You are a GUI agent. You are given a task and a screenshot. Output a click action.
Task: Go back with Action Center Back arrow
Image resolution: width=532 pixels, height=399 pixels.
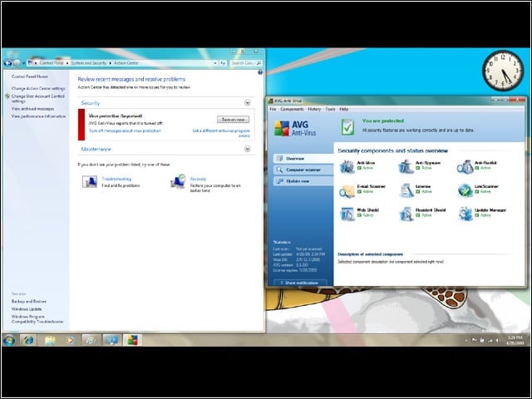[x=7, y=63]
